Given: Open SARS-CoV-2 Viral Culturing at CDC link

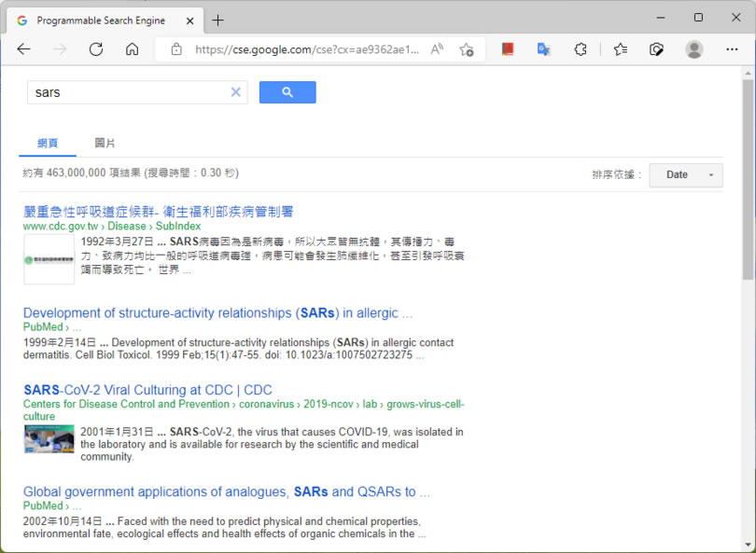Looking at the screenshot, I should click(147, 390).
